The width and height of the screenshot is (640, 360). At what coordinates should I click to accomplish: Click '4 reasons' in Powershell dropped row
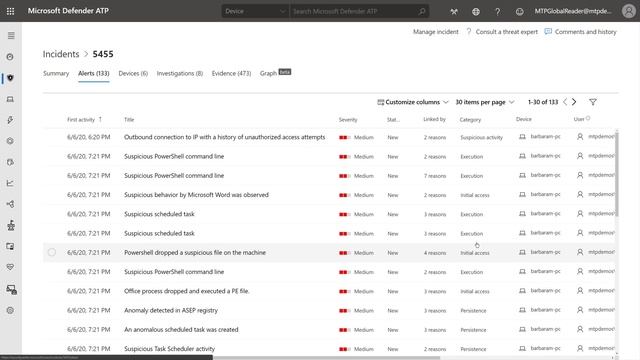click(x=435, y=253)
